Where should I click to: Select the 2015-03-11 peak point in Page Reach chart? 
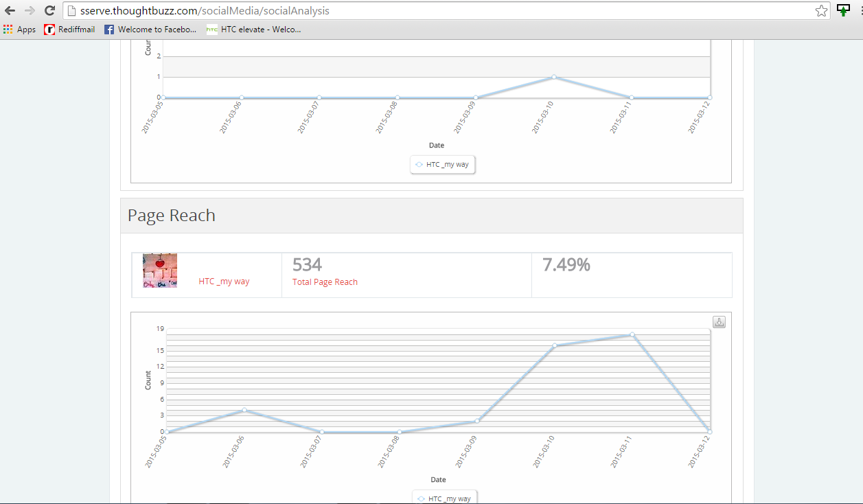coord(632,334)
